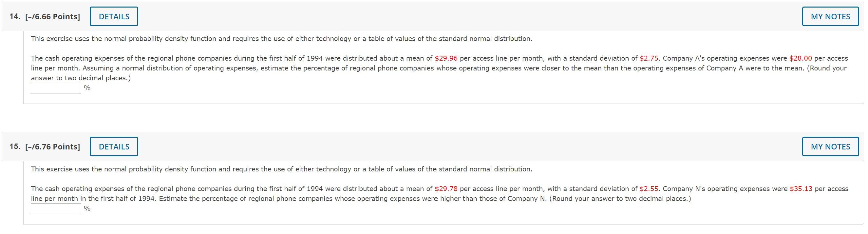Select the red $29.96 mean value
868x234 pixels.
coord(446,58)
